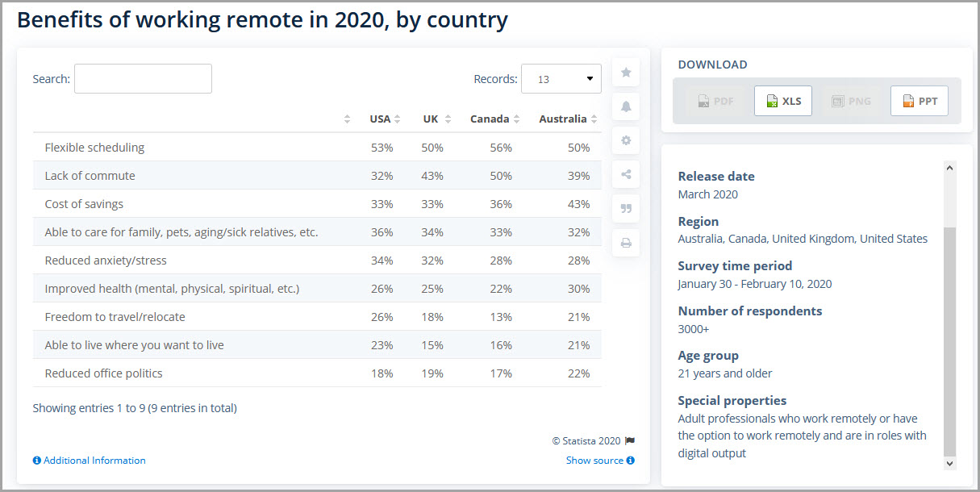
Task: Open the Records count dropdown
Action: 561,79
